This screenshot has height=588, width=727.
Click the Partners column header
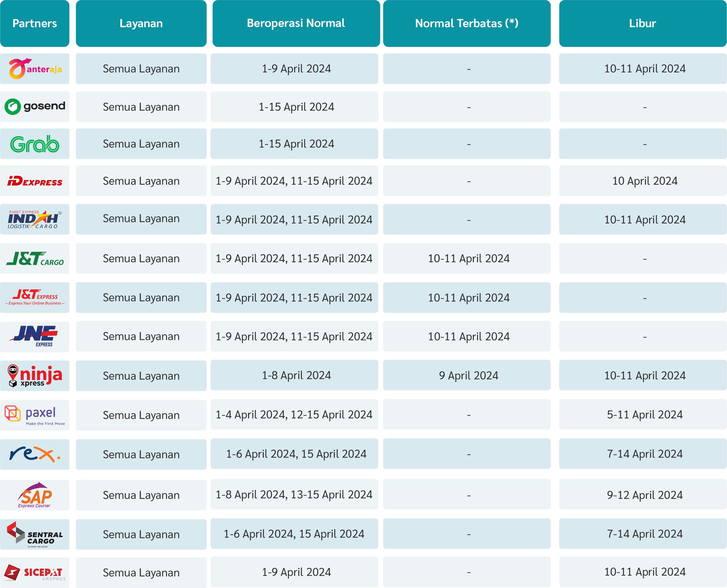click(34, 23)
